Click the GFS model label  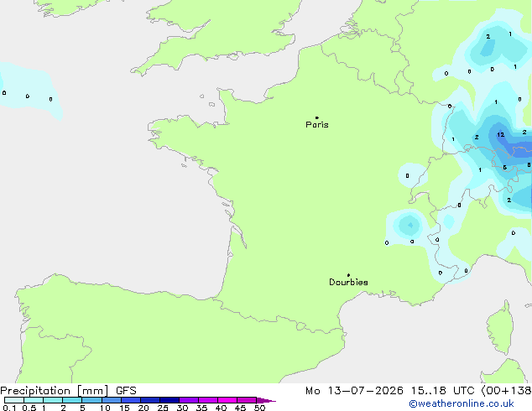click(126, 391)
